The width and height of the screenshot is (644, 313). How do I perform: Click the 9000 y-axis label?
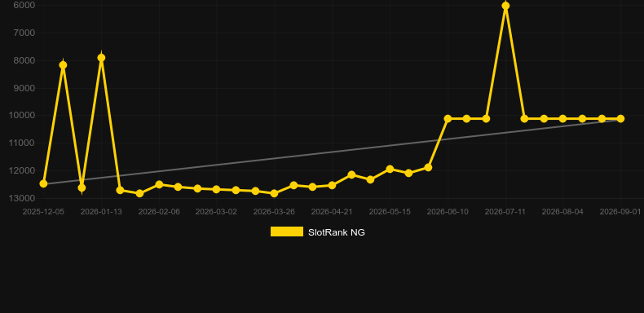(24, 88)
